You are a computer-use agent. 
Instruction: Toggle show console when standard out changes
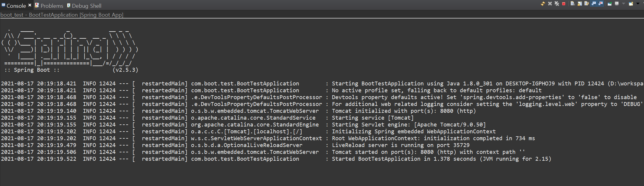(x=593, y=4)
